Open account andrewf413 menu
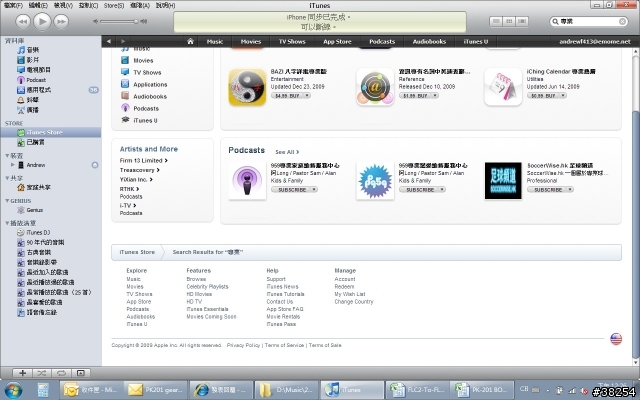 pyautogui.click(x=595, y=41)
